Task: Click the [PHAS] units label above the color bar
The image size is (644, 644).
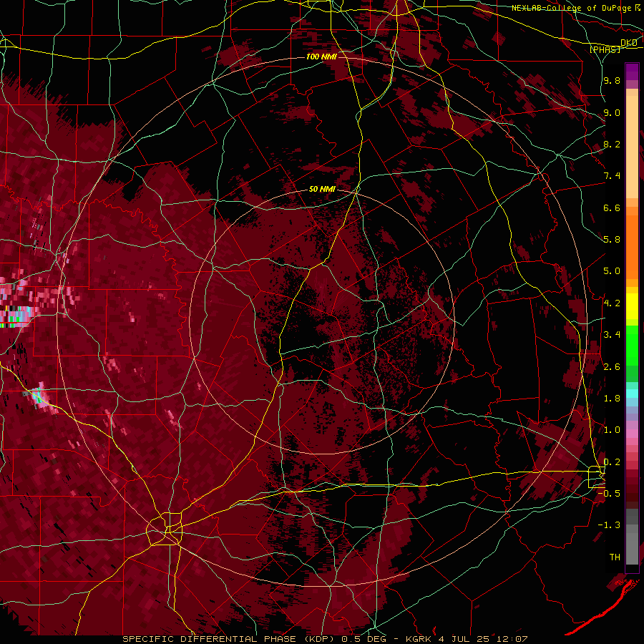Action: click(x=605, y=49)
